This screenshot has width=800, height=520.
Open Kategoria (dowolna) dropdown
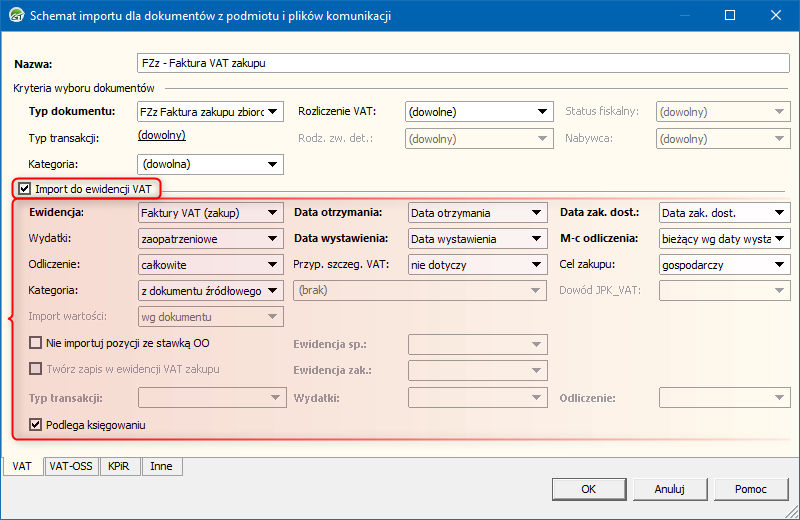210,164
